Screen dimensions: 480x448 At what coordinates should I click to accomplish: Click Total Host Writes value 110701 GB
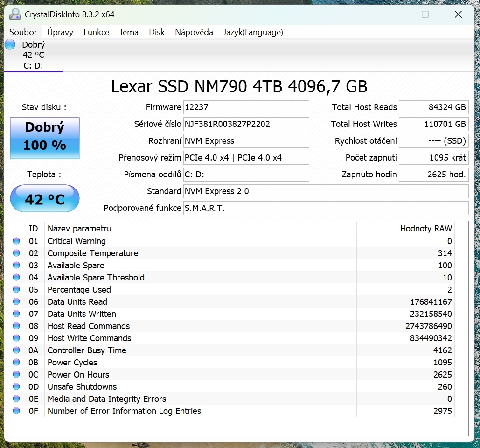coord(434,124)
